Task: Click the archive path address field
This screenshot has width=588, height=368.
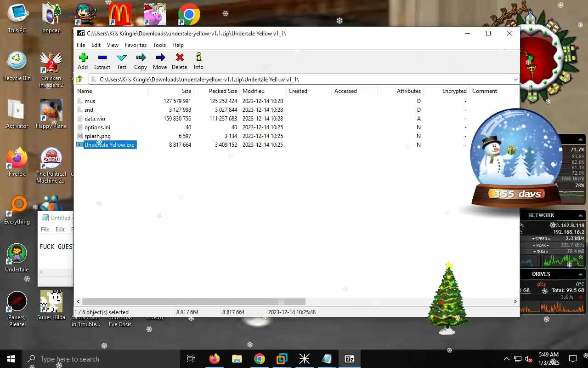Action: (300, 80)
